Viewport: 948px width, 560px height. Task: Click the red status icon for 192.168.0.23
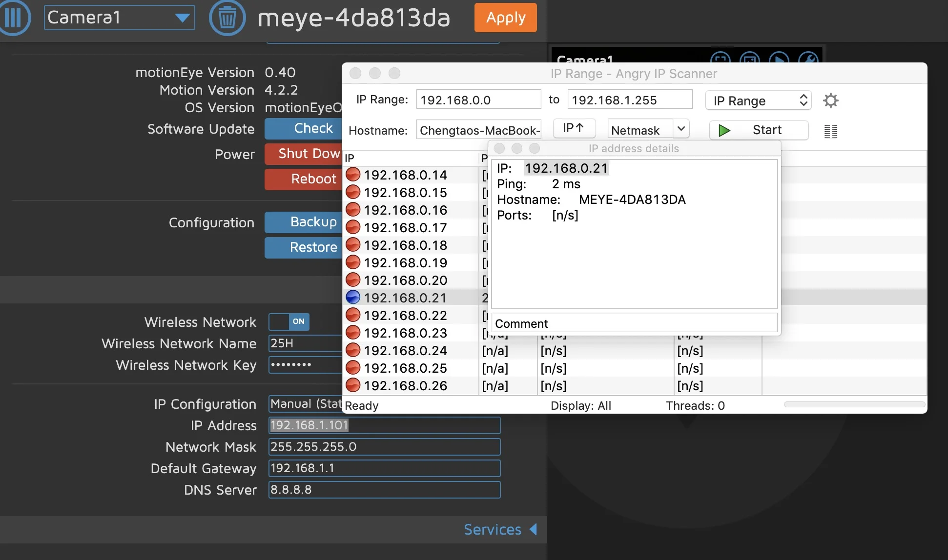[353, 333]
